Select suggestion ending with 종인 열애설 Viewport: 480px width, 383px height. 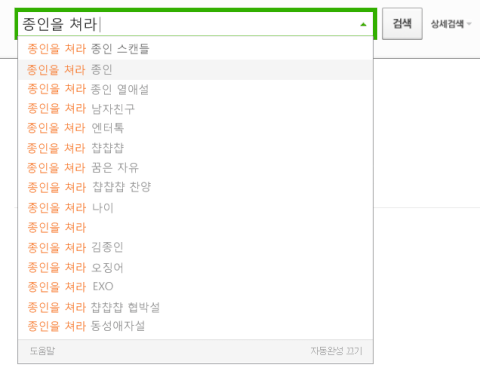[195, 89]
